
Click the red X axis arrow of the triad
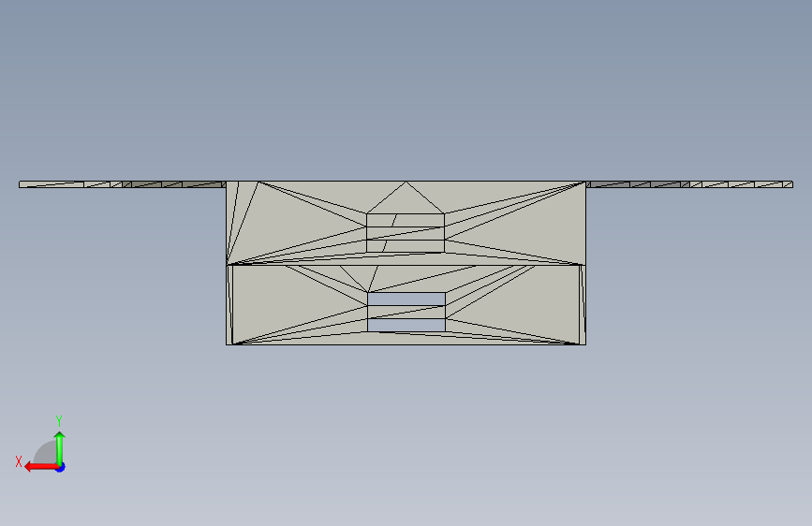(41, 467)
